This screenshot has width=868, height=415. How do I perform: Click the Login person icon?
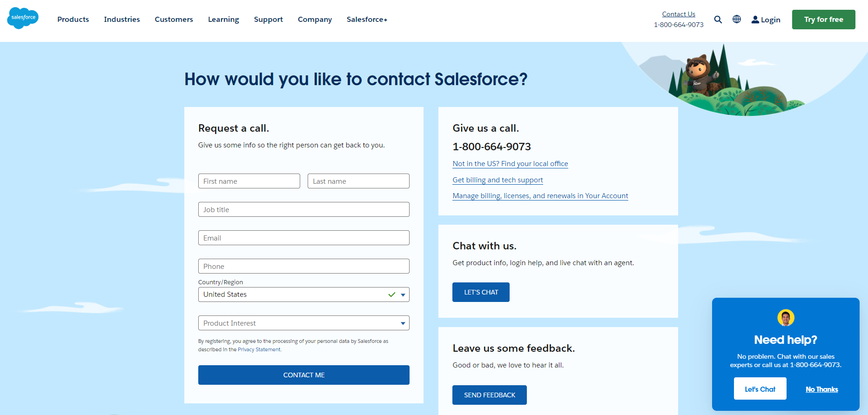pyautogui.click(x=755, y=19)
